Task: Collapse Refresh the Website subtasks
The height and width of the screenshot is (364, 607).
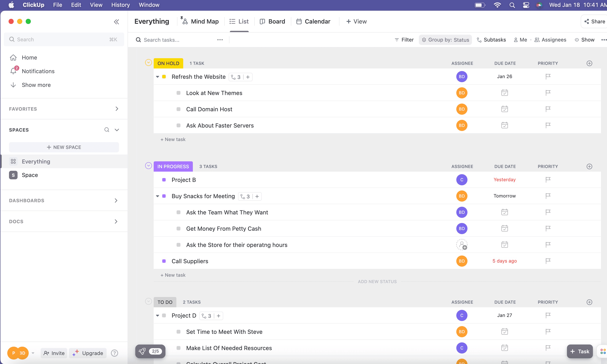Action: 158,77
